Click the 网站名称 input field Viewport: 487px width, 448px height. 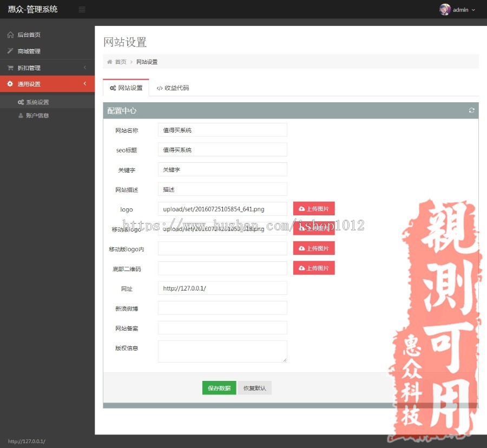click(x=222, y=129)
